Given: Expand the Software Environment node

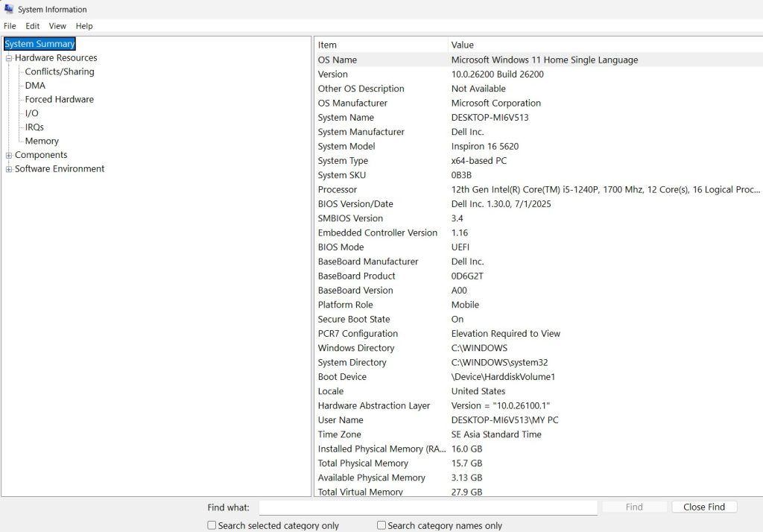Looking at the screenshot, I should click(9, 169).
